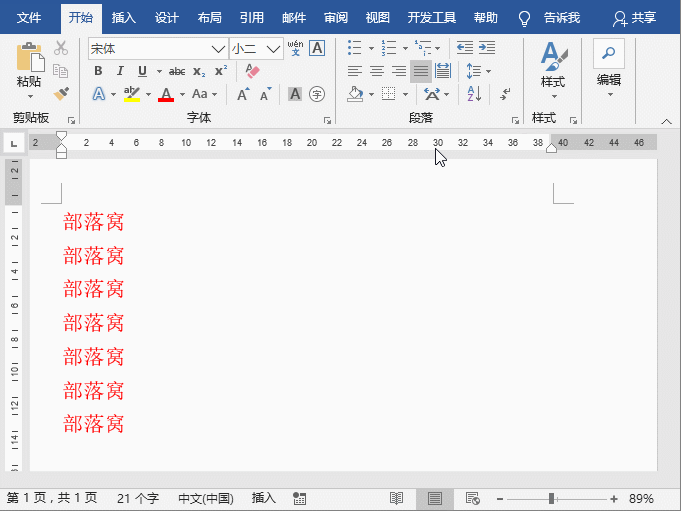The image size is (681, 511).
Task: Decrease font size with shrink A
Action: click(x=265, y=94)
